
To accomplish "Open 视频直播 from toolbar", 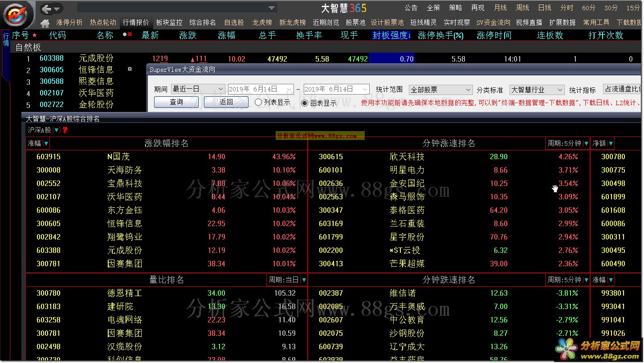I will click(529, 22).
